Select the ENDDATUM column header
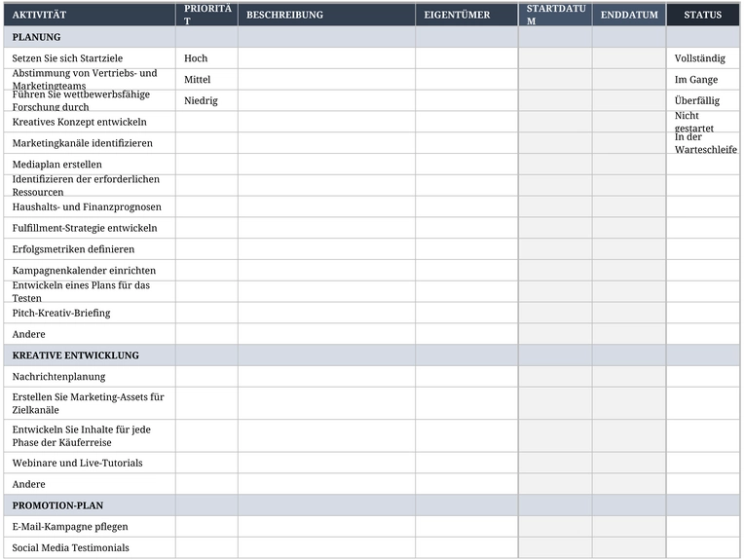 629,15
